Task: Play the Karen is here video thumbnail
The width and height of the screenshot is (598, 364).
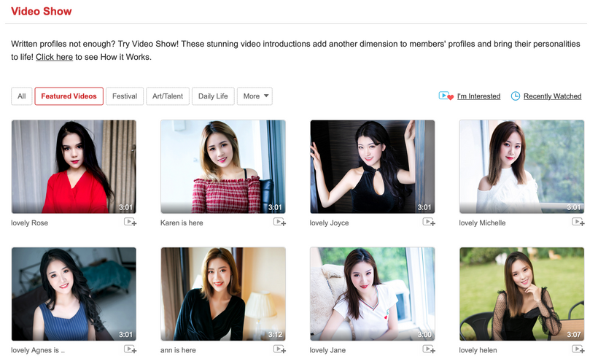Action: point(223,167)
